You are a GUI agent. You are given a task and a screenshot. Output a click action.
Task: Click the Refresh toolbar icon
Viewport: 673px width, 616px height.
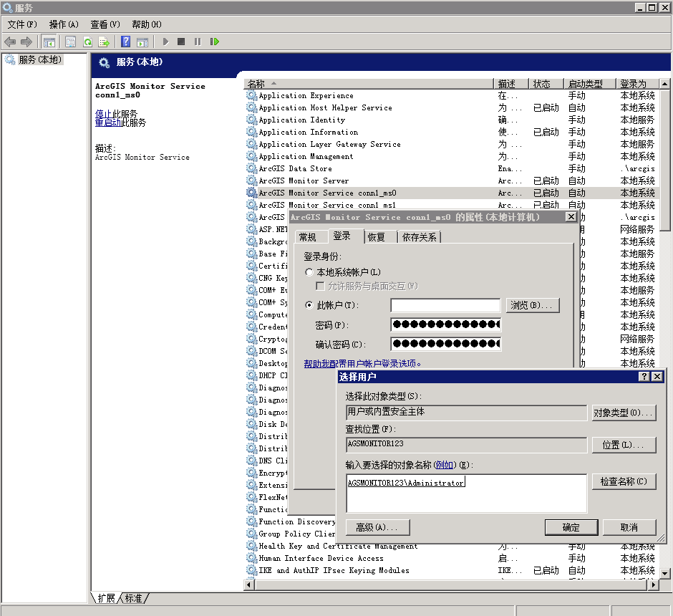pyautogui.click(x=87, y=42)
